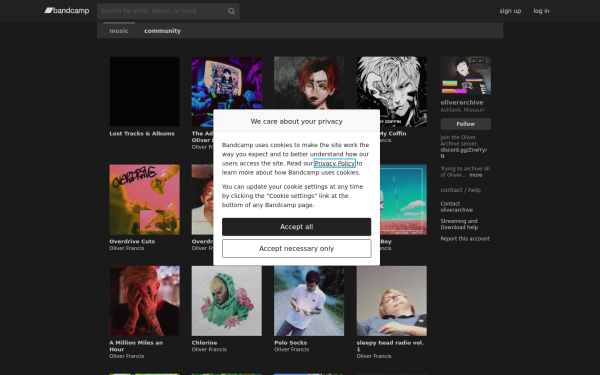Open Contact oliverarchive link
Viewport: 600px width, 375px height.
(x=457, y=207)
